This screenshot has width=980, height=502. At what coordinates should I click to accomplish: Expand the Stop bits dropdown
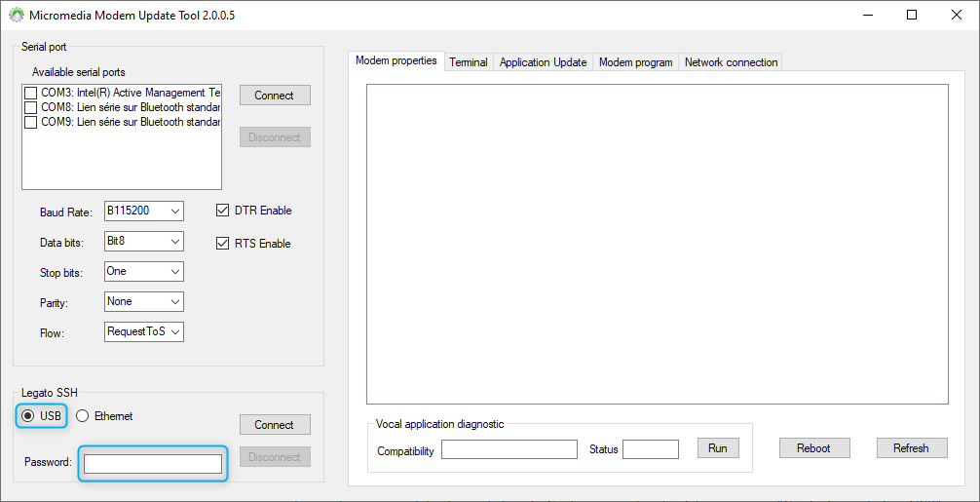point(144,271)
